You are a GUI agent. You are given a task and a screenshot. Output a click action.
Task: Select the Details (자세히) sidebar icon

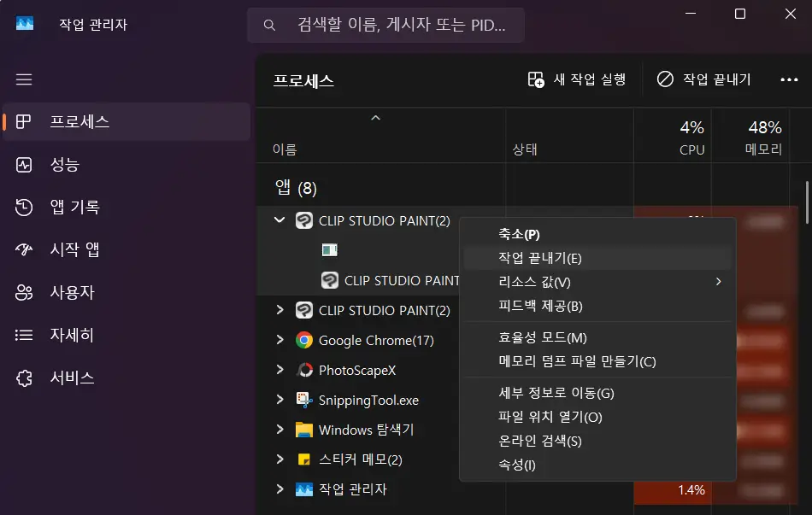tap(24, 336)
